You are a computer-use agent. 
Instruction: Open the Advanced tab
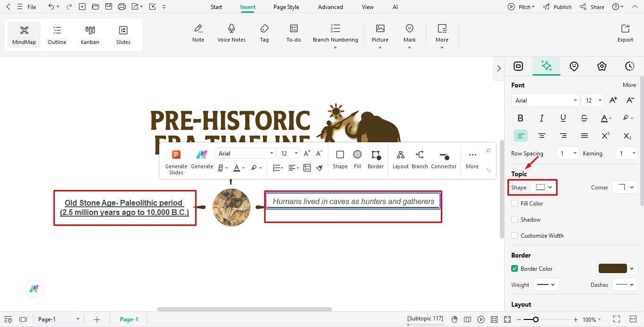pos(330,7)
